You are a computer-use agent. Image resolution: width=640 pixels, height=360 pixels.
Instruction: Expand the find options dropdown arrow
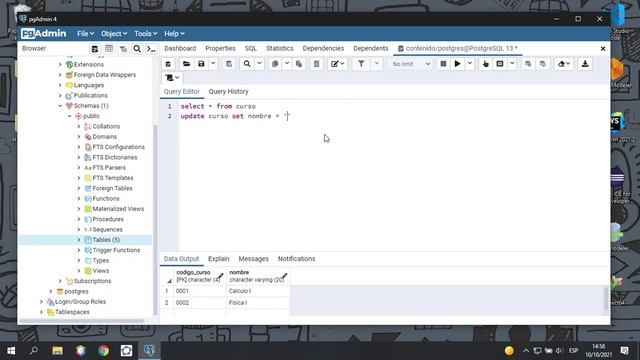pyautogui.click(x=259, y=64)
